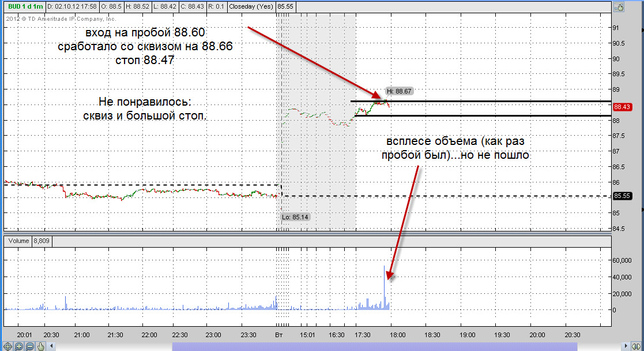The image size is (644, 351).
Task: Click the black 85.55 price bubble on axis
Action: tap(622, 196)
